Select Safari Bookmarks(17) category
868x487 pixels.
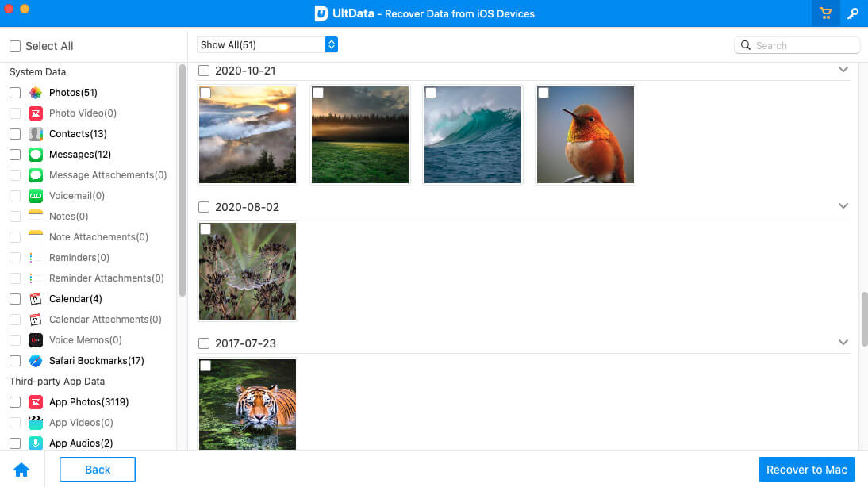pos(97,361)
